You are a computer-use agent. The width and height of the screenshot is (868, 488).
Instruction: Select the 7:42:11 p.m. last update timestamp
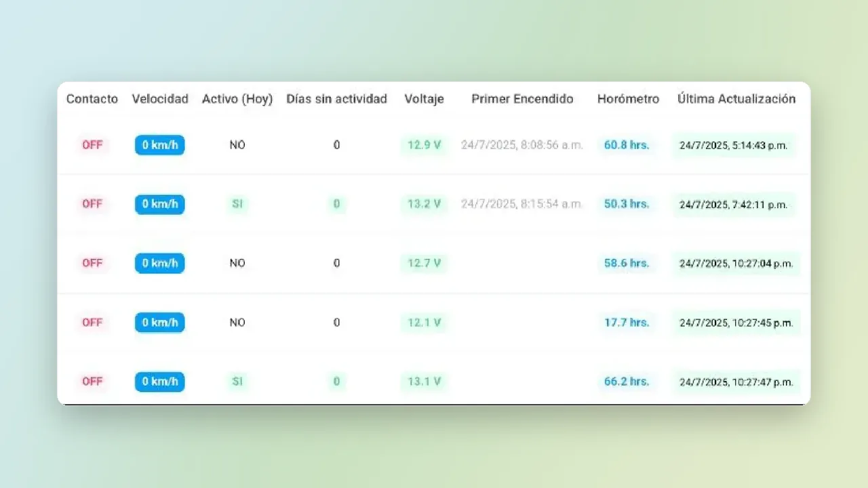click(734, 205)
